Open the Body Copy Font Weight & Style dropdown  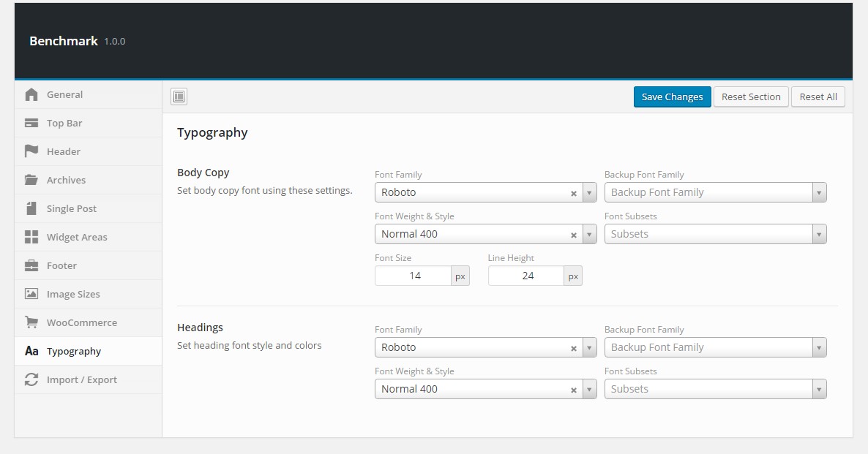tap(590, 234)
